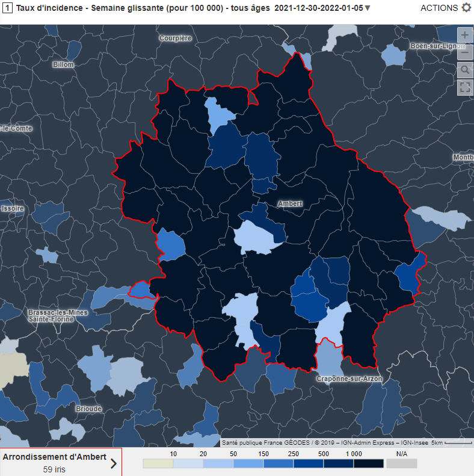Image resolution: width=474 pixels, height=476 pixels.
Task: Toggle fullscreen map view
Action: tap(464, 87)
